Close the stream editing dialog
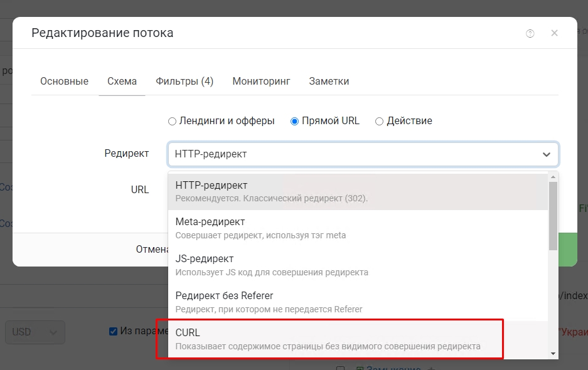The height and width of the screenshot is (370, 588). 554,33
